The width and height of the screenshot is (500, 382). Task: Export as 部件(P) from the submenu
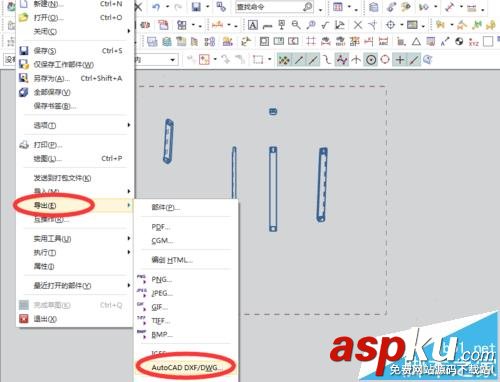(x=186, y=207)
